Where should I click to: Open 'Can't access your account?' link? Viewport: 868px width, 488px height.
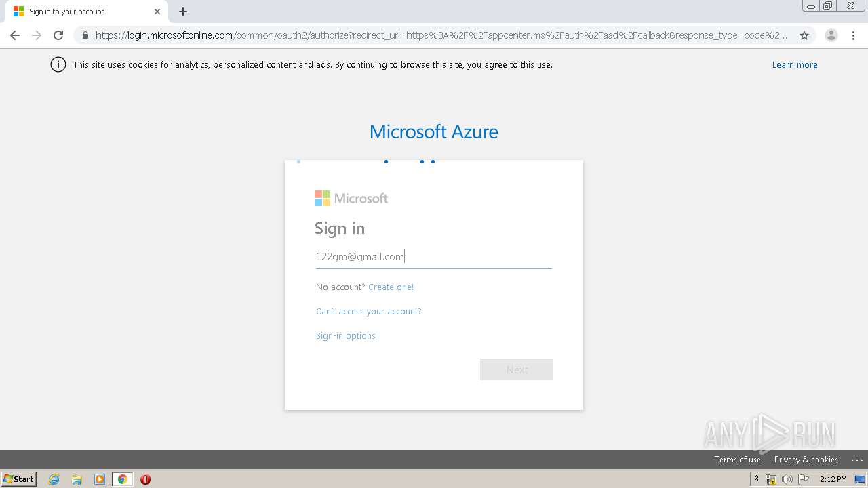[x=369, y=312]
